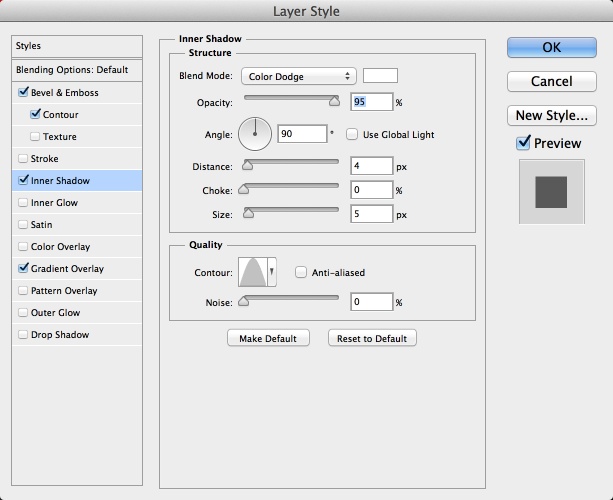Toggle the Preview checkbox
Screen dimensions: 613x500
pyautogui.click(x=523, y=143)
